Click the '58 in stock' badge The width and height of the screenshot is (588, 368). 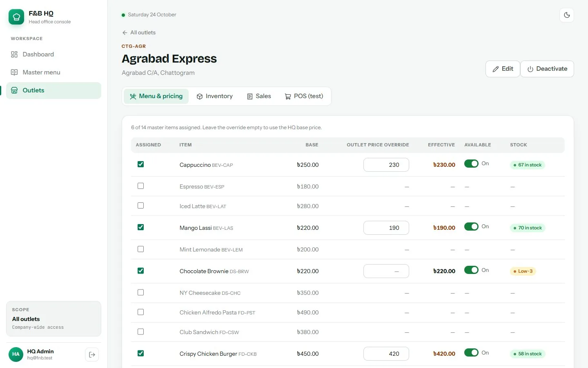point(528,354)
